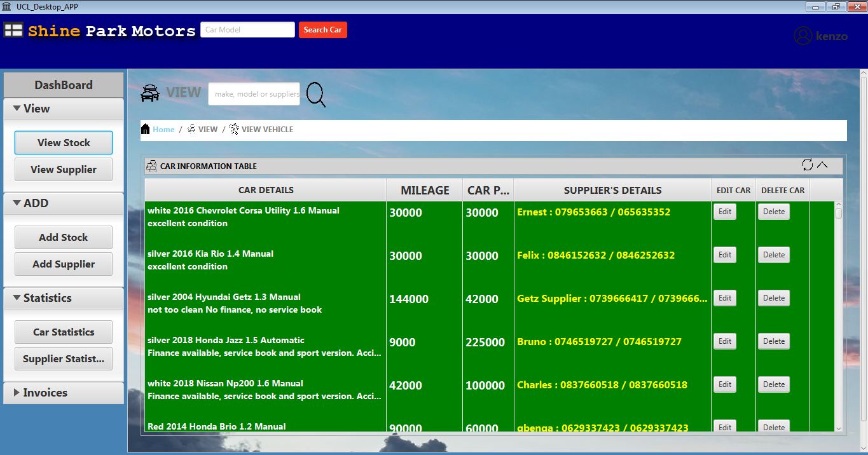Edit the Honda Brio row
This screenshot has height=455, width=868.
(x=725, y=426)
